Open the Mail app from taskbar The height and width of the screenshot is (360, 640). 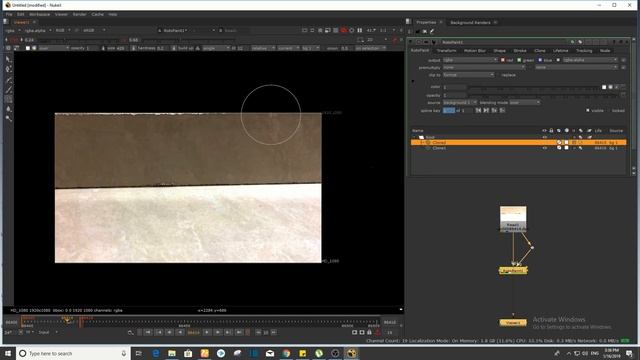[270, 353]
